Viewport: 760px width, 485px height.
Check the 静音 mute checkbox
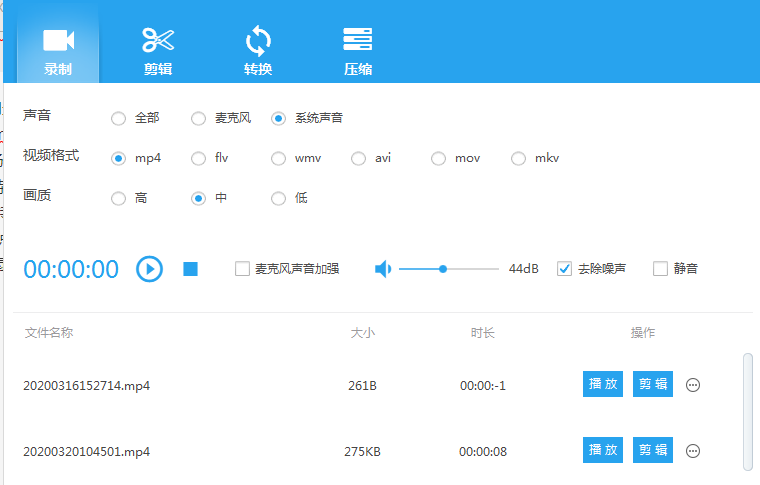pos(660,268)
